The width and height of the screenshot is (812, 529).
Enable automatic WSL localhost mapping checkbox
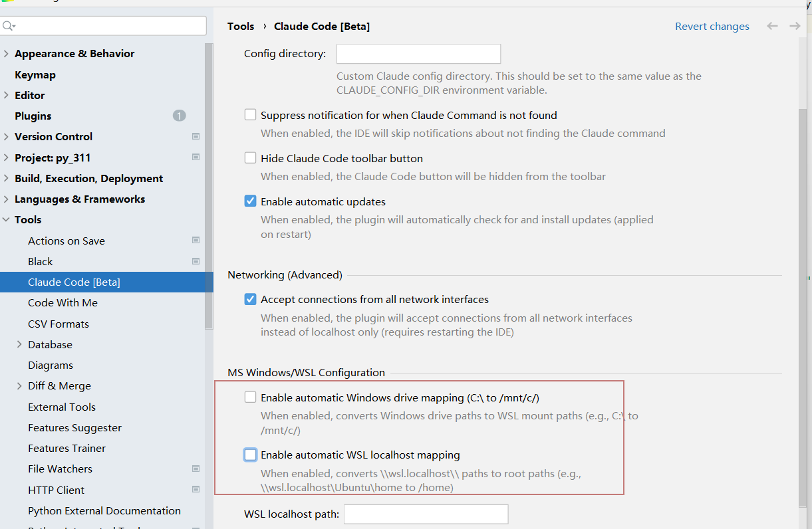[250, 455]
